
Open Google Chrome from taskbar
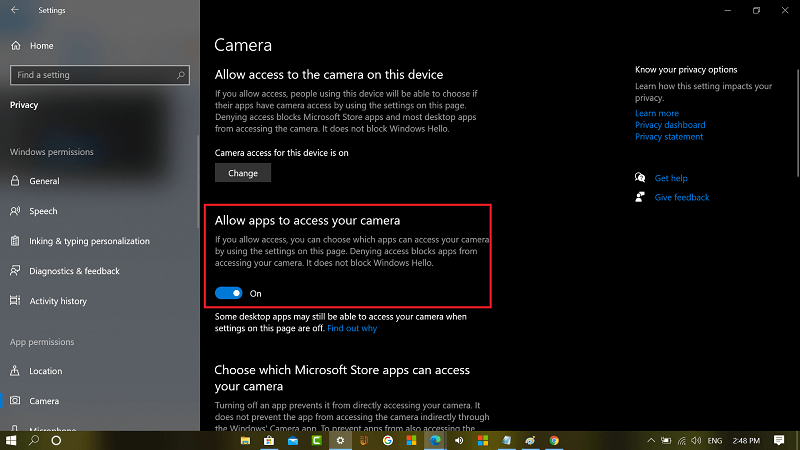[554, 440]
